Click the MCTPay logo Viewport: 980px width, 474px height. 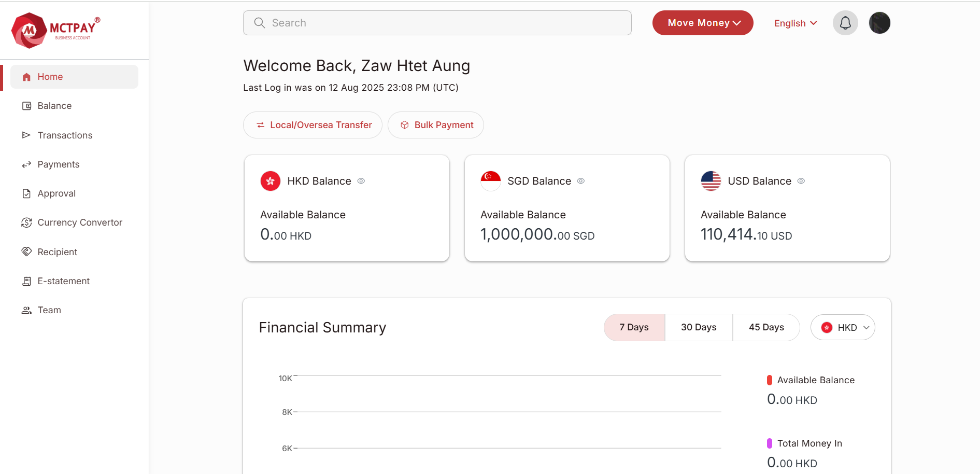tap(55, 30)
